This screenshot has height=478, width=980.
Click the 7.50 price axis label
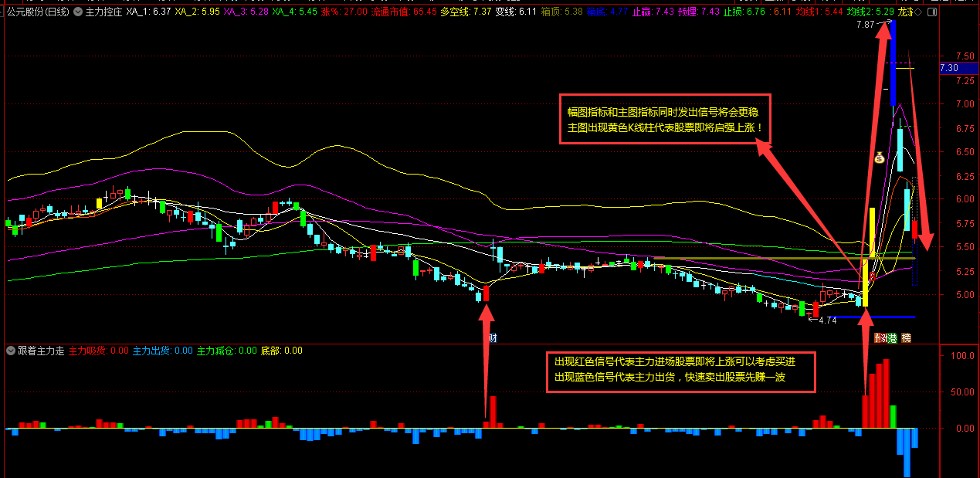click(964, 56)
